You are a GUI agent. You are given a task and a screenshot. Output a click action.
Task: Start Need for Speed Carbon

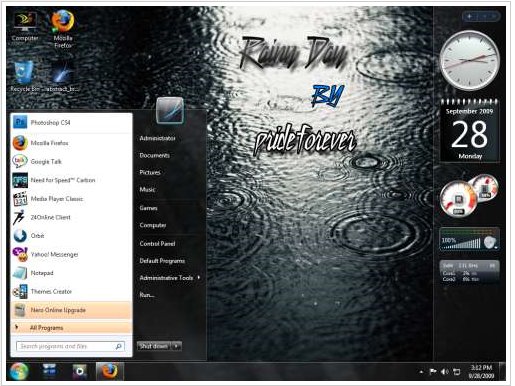point(71,180)
